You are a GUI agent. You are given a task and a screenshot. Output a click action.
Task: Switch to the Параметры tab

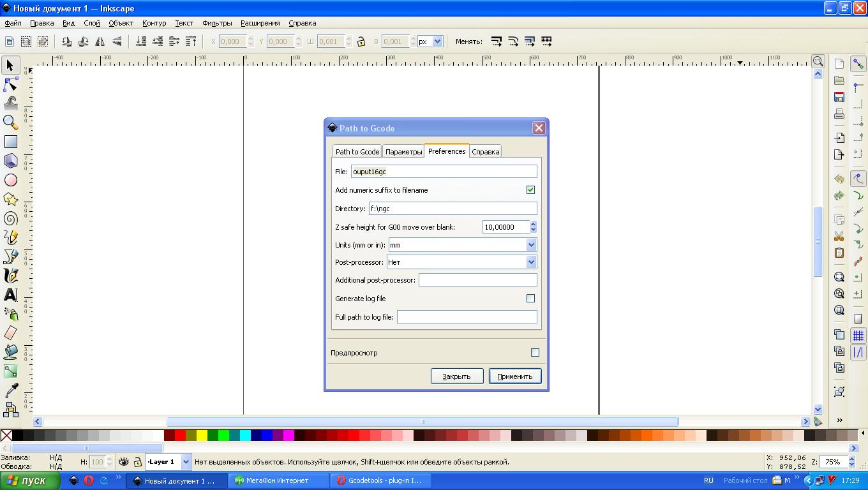(403, 152)
